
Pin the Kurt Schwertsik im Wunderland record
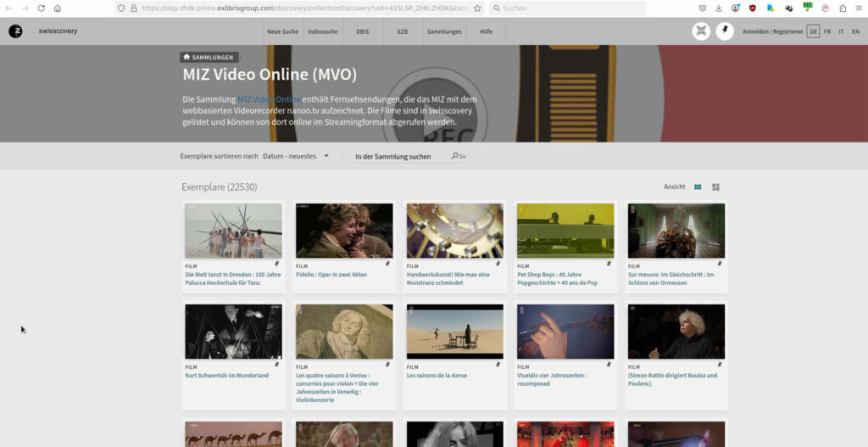click(x=277, y=365)
